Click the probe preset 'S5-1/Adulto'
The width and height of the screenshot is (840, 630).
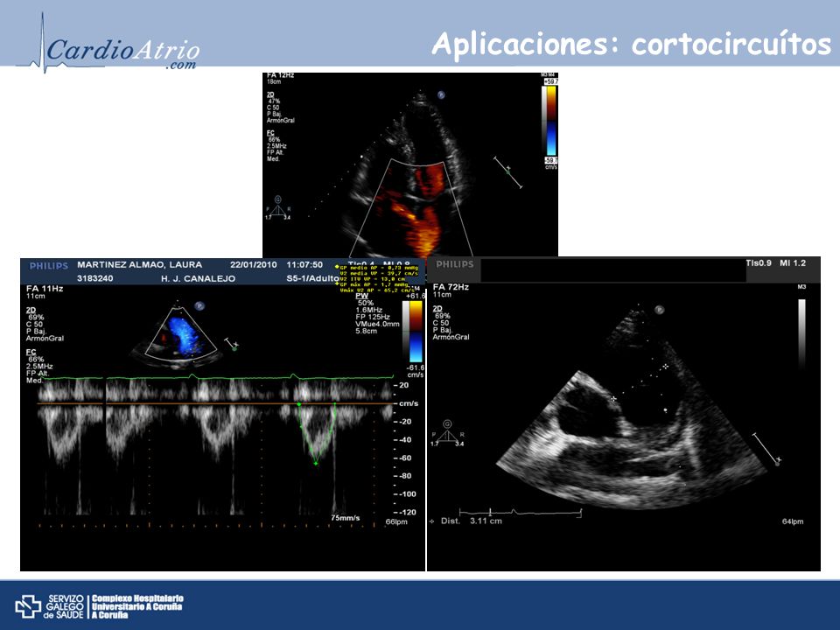click(312, 278)
